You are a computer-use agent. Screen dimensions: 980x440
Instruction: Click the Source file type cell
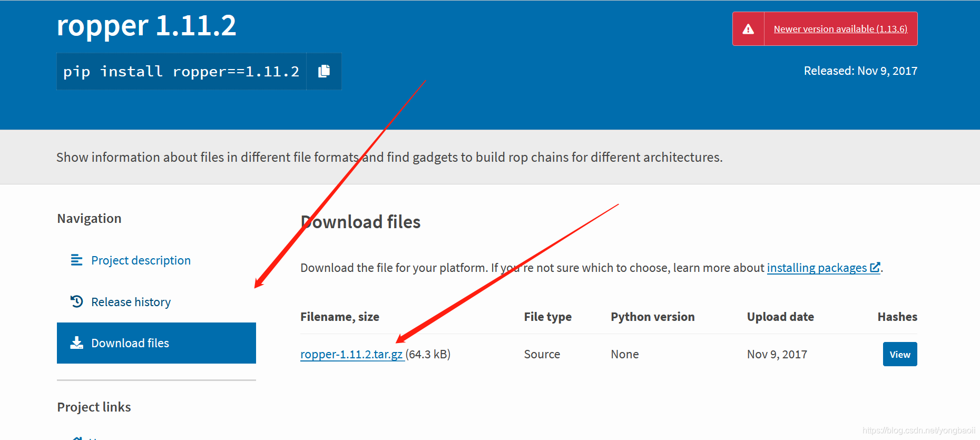[x=542, y=354]
